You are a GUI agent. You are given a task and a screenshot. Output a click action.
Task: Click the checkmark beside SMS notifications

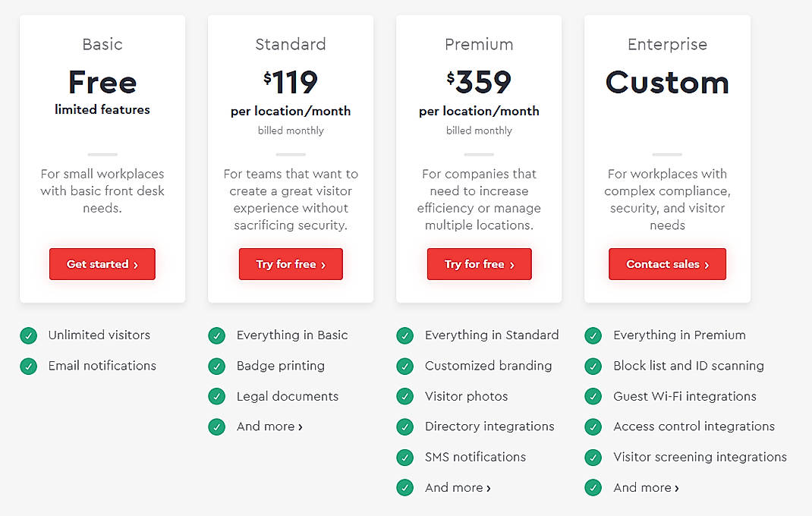coord(404,457)
